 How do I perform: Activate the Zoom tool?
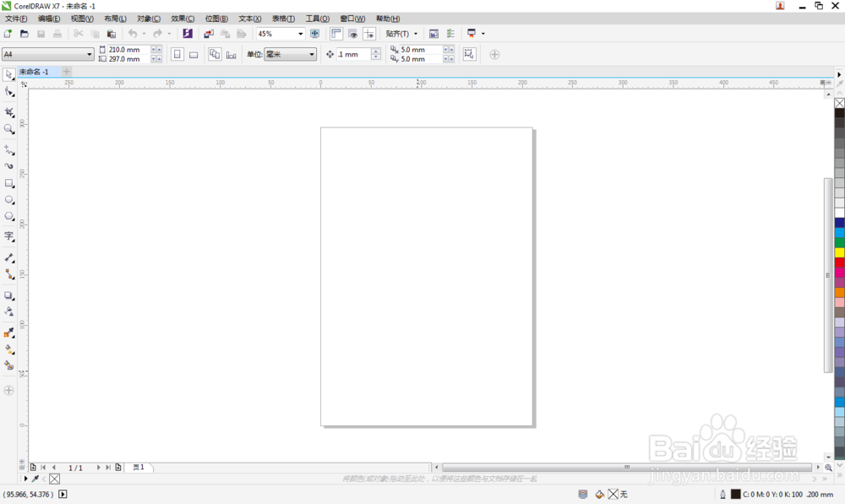pyautogui.click(x=9, y=127)
